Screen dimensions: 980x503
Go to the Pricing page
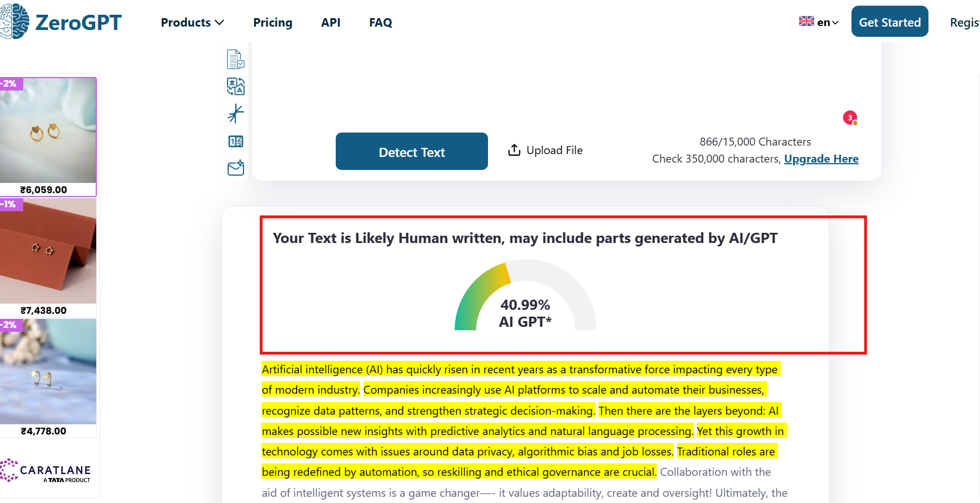coord(272,23)
